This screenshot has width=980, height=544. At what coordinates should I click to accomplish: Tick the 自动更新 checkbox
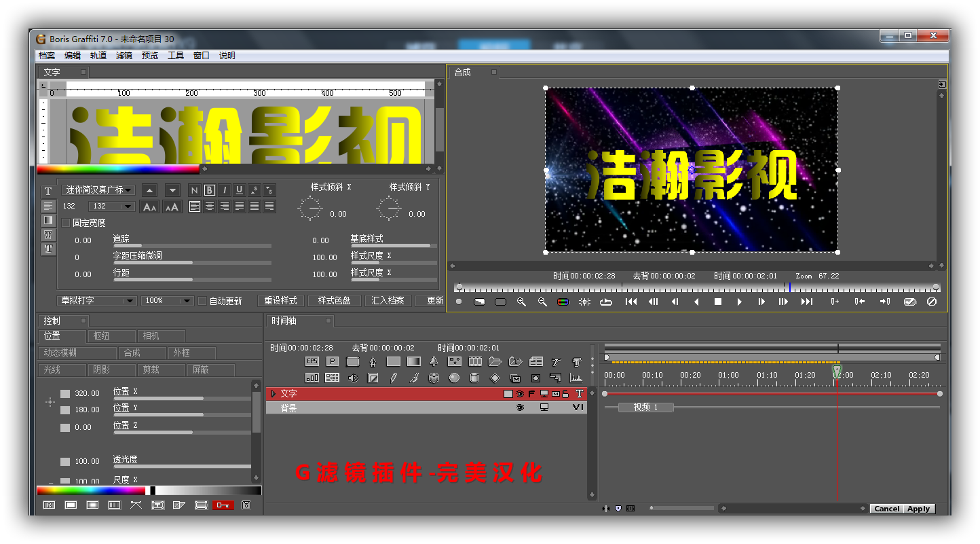tap(202, 301)
